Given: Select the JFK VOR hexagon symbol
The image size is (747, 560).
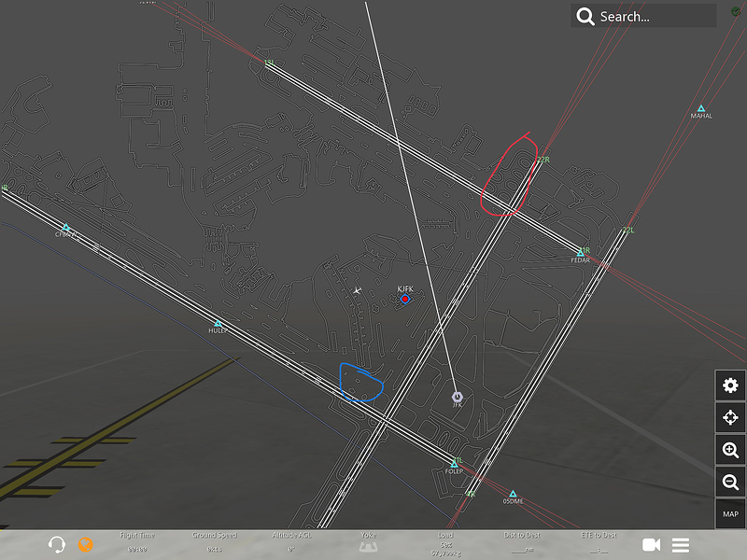Looking at the screenshot, I should [x=457, y=397].
